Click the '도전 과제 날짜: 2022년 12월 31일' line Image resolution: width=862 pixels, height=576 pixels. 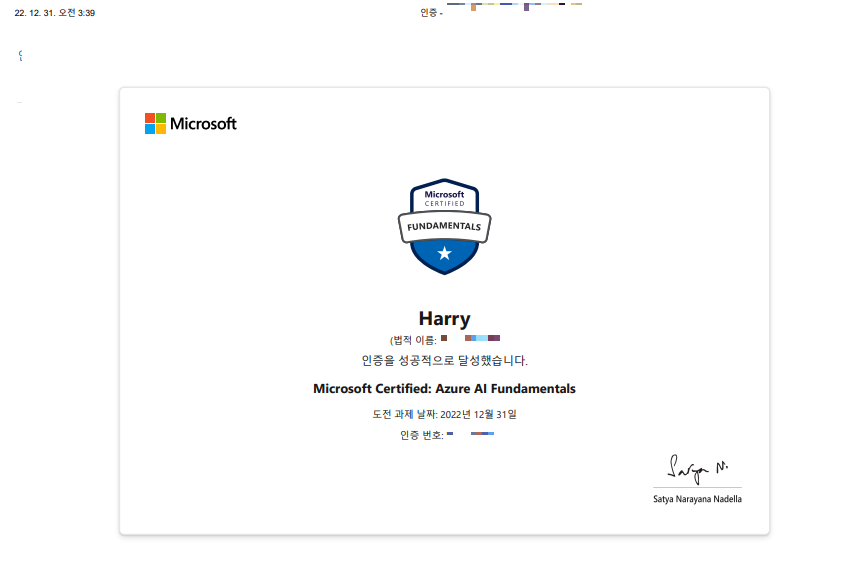pyautogui.click(x=444, y=414)
